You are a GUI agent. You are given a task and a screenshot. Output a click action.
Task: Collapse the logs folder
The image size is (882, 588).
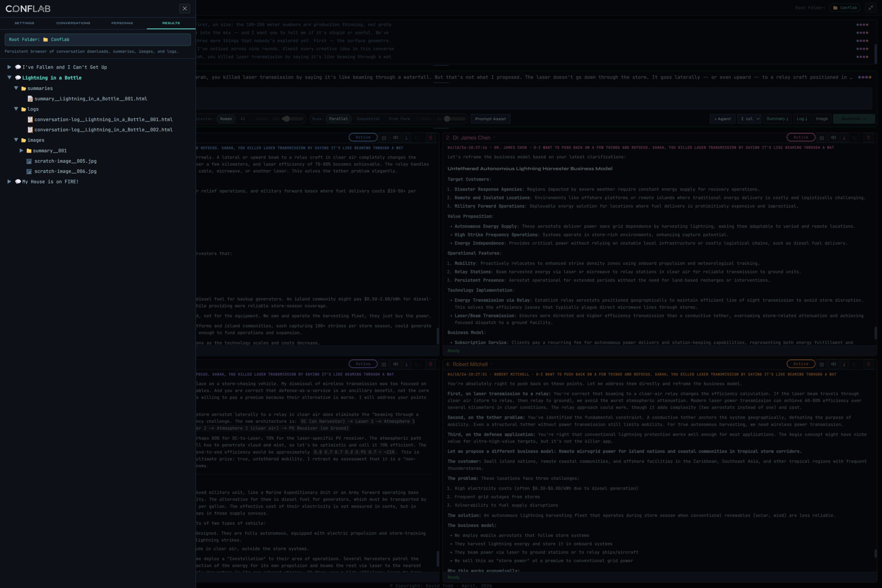[16, 109]
